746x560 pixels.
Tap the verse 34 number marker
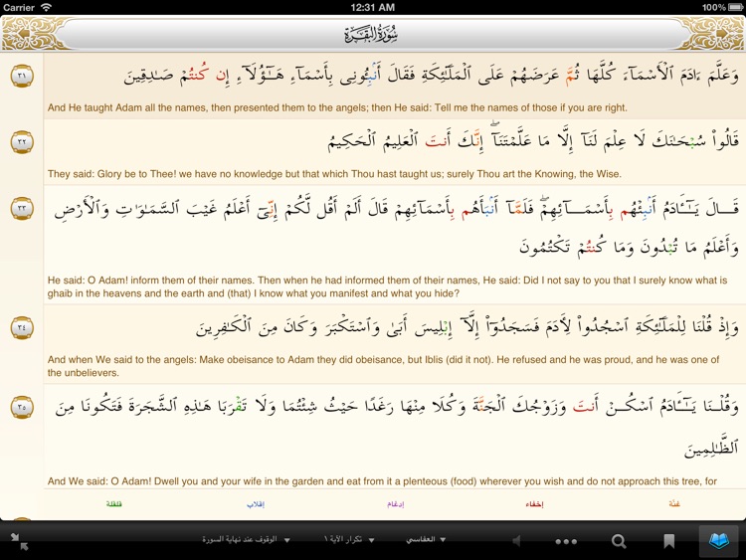[x=22, y=327]
